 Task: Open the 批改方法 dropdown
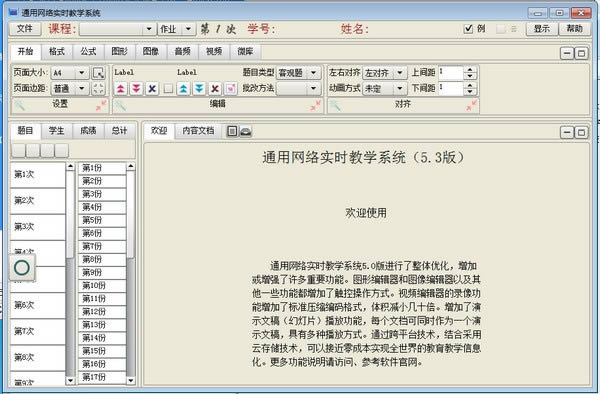[x=313, y=89]
